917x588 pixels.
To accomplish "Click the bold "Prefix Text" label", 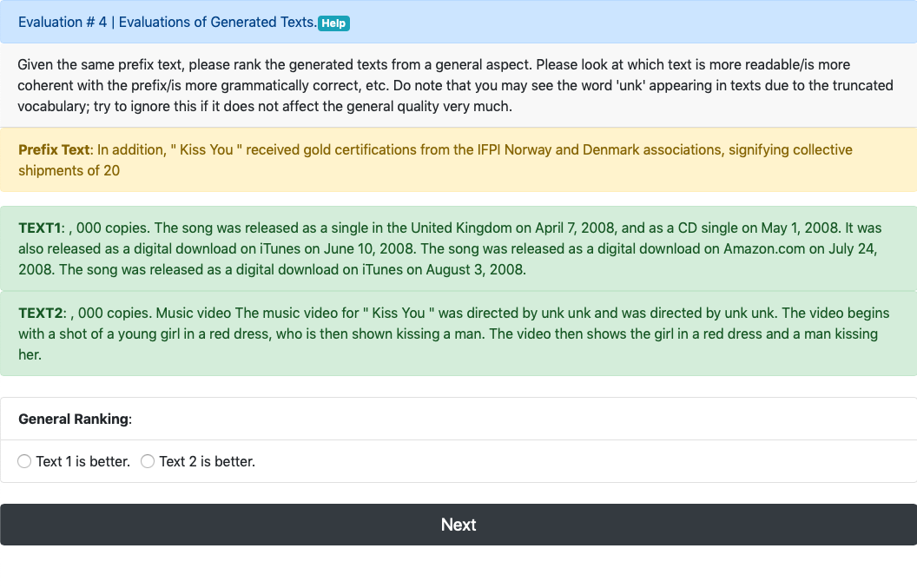I will pos(54,149).
